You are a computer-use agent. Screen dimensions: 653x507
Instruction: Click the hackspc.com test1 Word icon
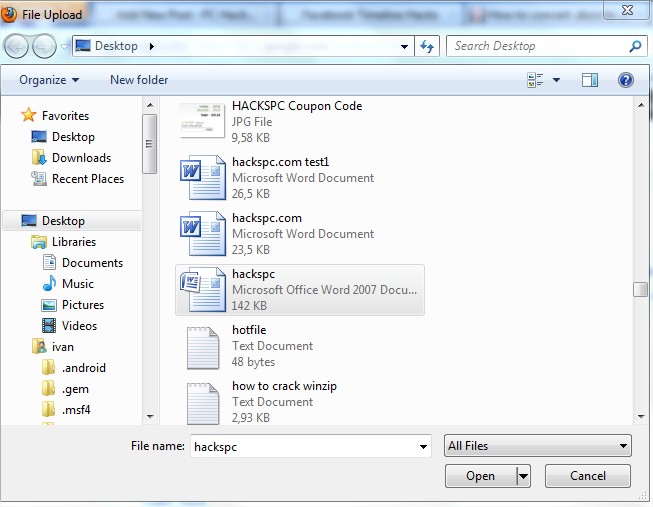click(202, 178)
